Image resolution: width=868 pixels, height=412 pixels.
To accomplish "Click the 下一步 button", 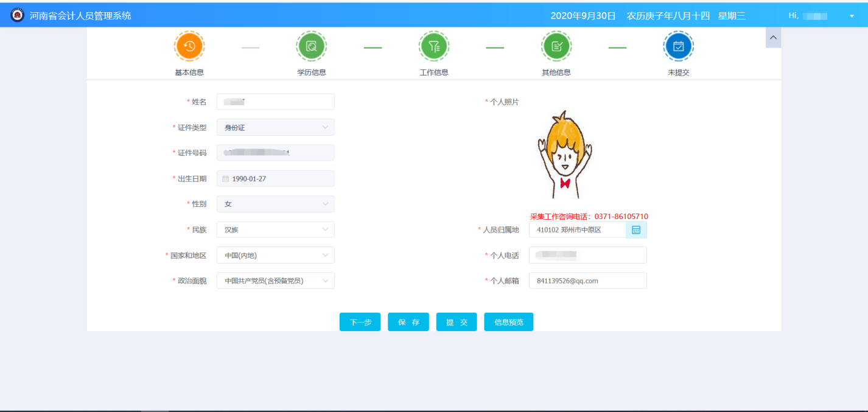I will coord(360,321).
